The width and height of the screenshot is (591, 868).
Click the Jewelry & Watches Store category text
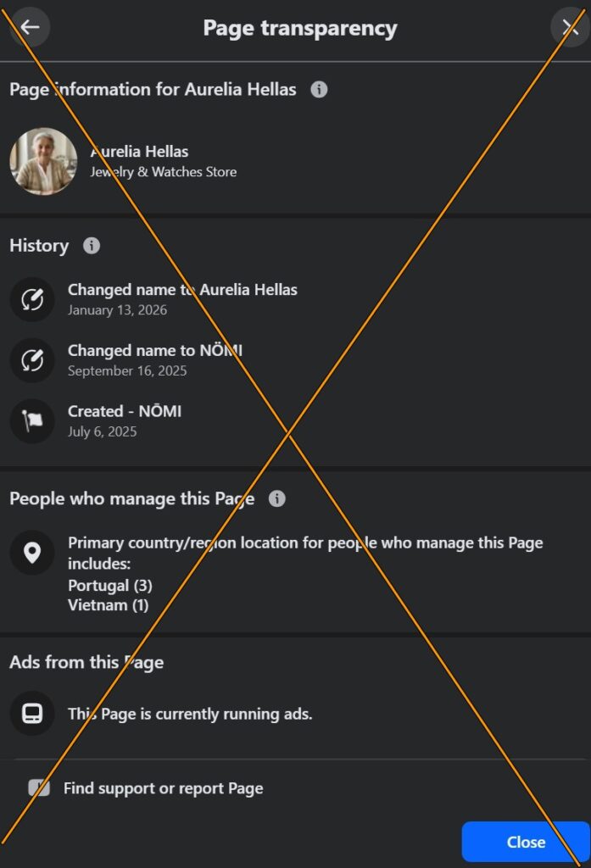click(164, 172)
